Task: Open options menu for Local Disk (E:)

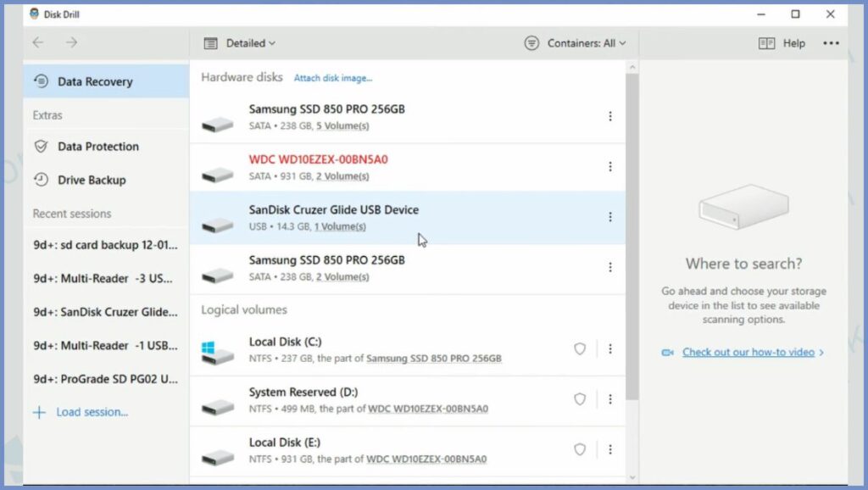Action: tap(609, 449)
